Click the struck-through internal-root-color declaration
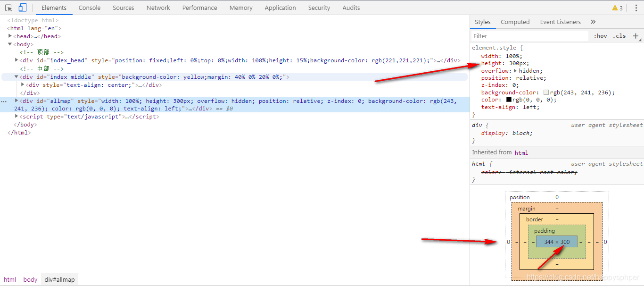 [529, 172]
